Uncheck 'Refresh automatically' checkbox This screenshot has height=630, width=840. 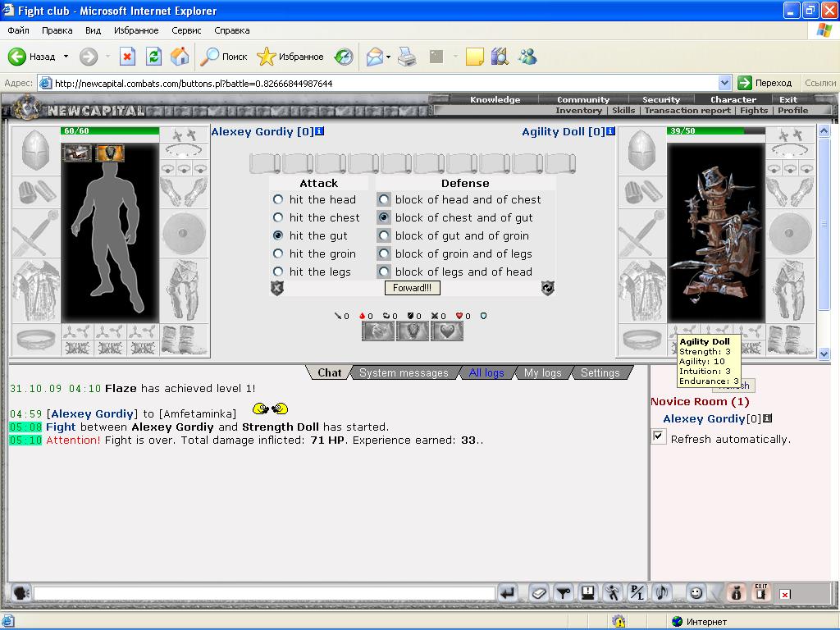[659, 436]
